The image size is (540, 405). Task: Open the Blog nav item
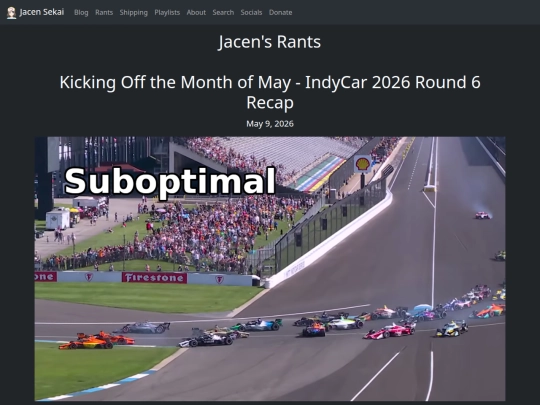click(x=81, y=12)
